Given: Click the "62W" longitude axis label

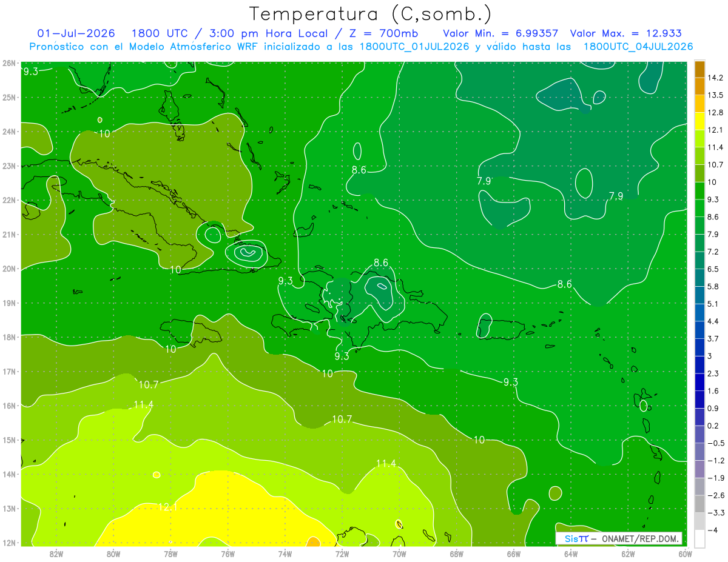Looking at the screenshot, I should pyautogui.click(x=628, y=554).
